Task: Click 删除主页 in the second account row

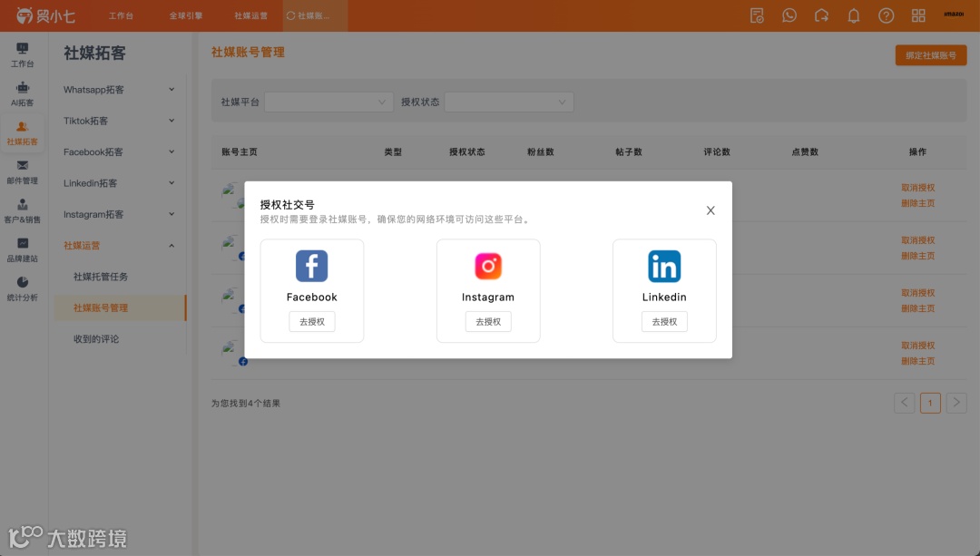Action: (x=917, y=256)
